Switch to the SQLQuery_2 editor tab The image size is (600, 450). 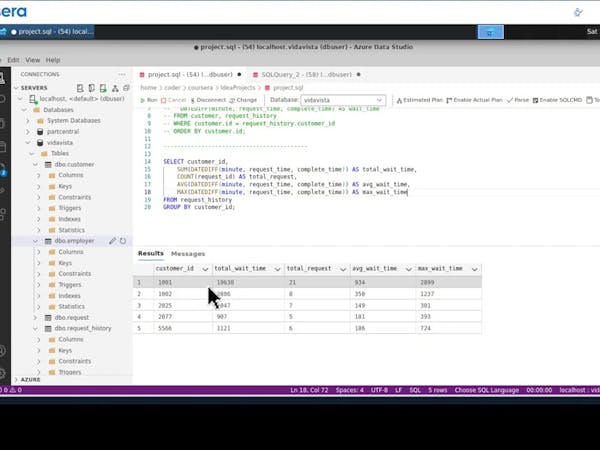point(307,74)
